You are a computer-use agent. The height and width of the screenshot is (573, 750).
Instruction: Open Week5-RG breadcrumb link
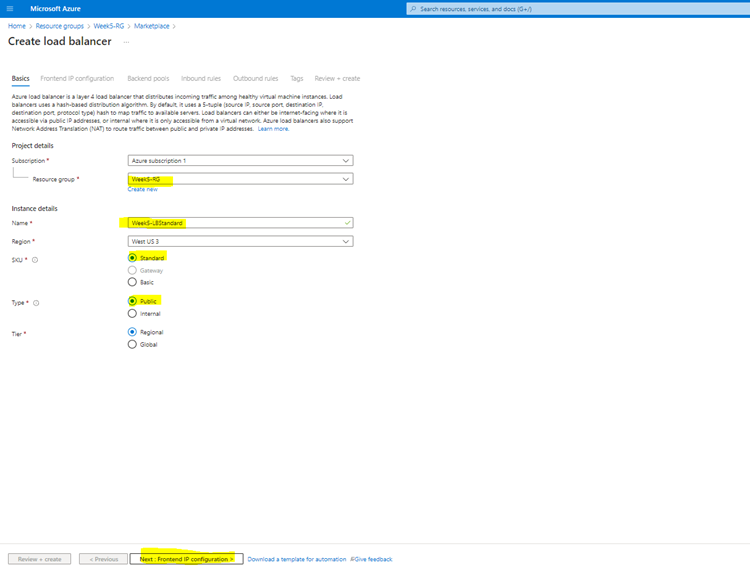tap(109, 26)
